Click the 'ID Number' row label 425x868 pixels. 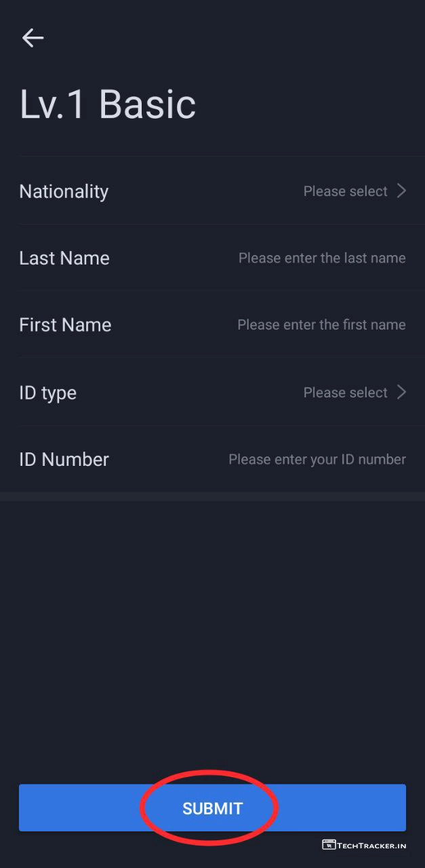(64, 460)
